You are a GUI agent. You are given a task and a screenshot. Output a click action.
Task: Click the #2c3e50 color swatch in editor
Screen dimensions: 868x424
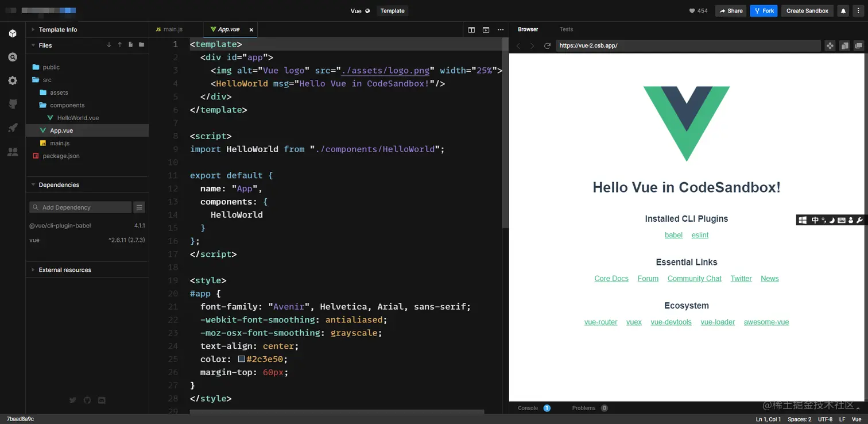[242, 359]
